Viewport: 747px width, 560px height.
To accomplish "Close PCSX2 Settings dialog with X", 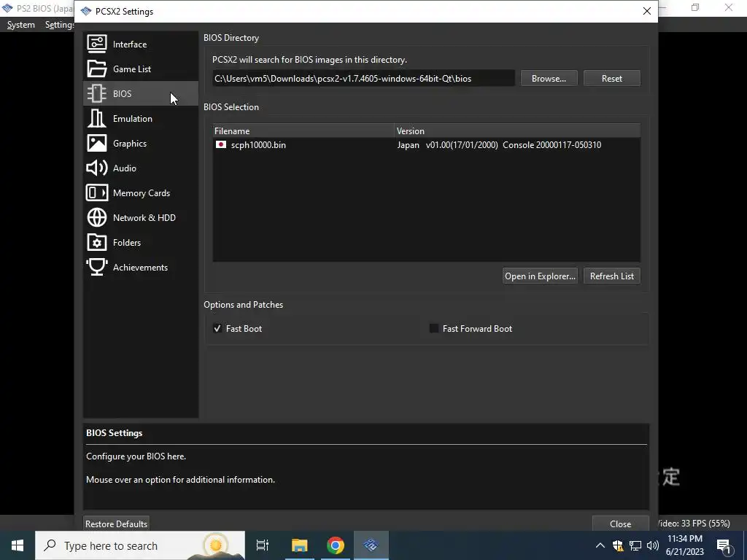I will (x=646, y=11).
